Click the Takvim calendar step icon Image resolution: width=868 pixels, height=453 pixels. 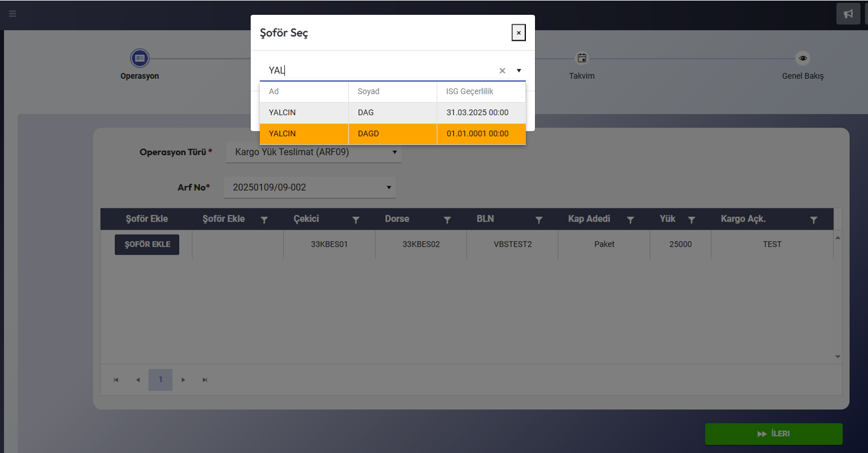point(582,58)
